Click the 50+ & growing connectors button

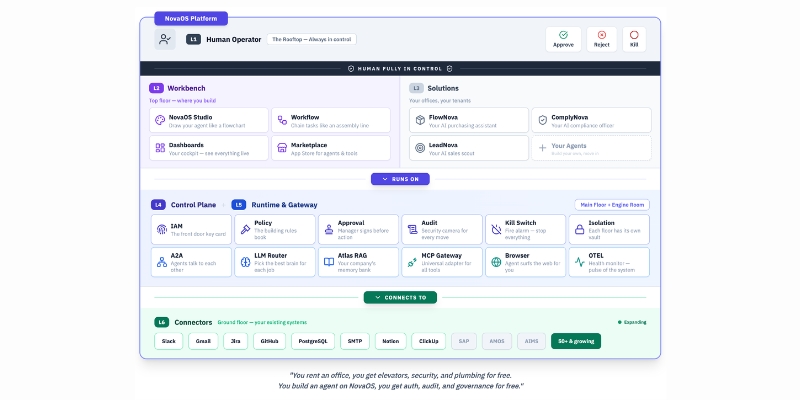576,341
